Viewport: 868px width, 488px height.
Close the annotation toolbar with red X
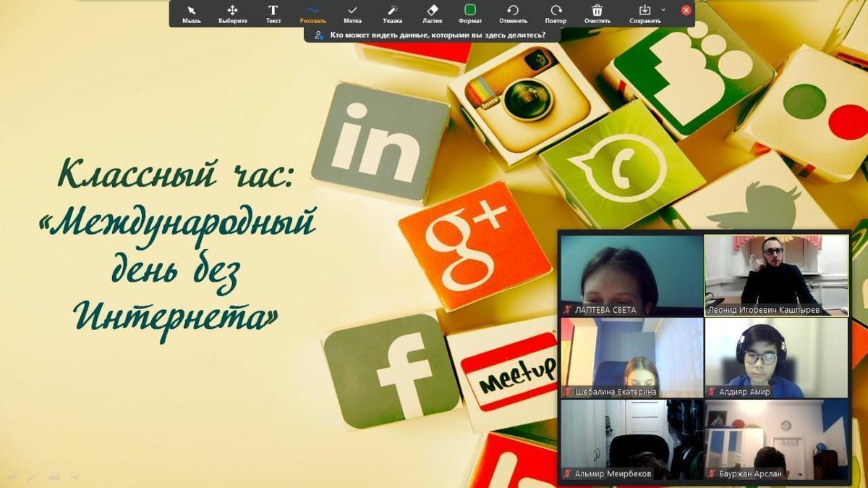pyautogui.click(x=686, y=10)
